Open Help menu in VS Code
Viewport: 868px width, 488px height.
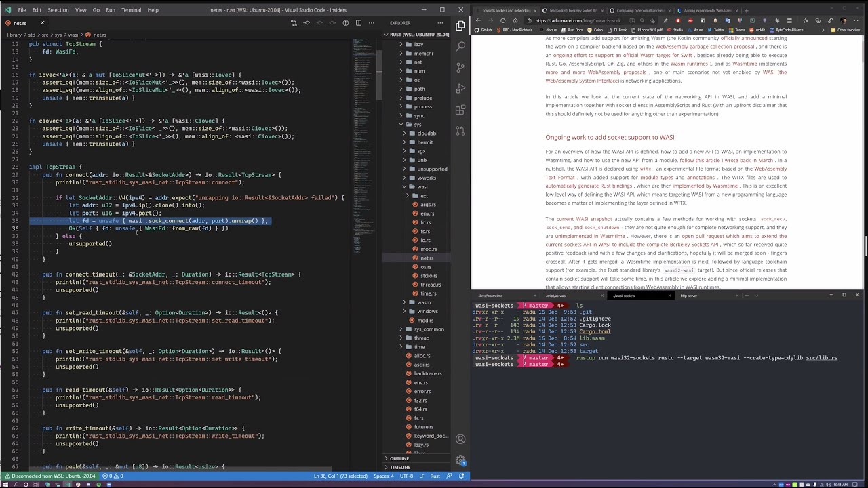(x=153, y=10)
